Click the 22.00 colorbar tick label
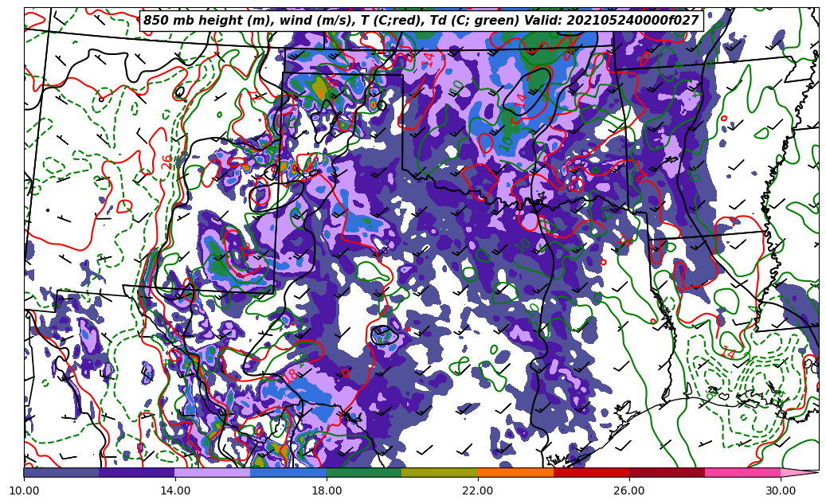Screen dimensions: 826x504 tap(478, 490)
